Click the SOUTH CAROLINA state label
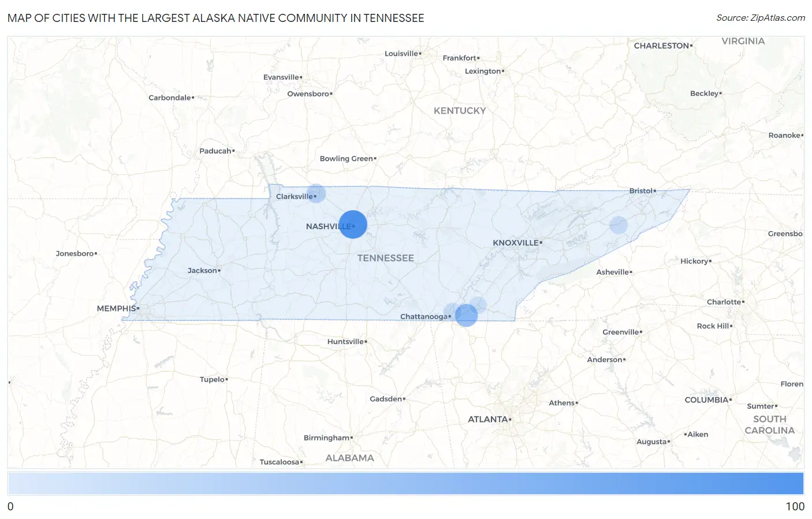 pos(770,425)
